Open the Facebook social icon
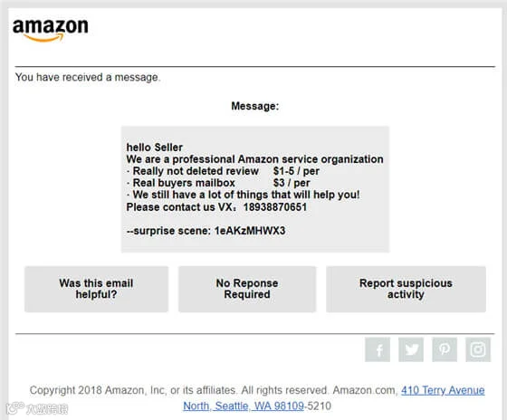The image size is (507, 420). click(x=378, y=349)
